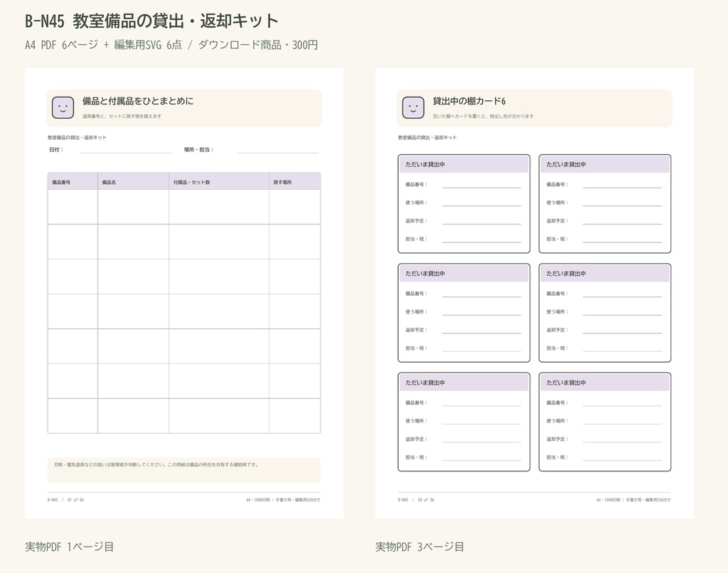Viewport: 728px width, 573px height.
Task: Click the caption '実物PDF 3ページ目'
Action: tap(419, 547)
